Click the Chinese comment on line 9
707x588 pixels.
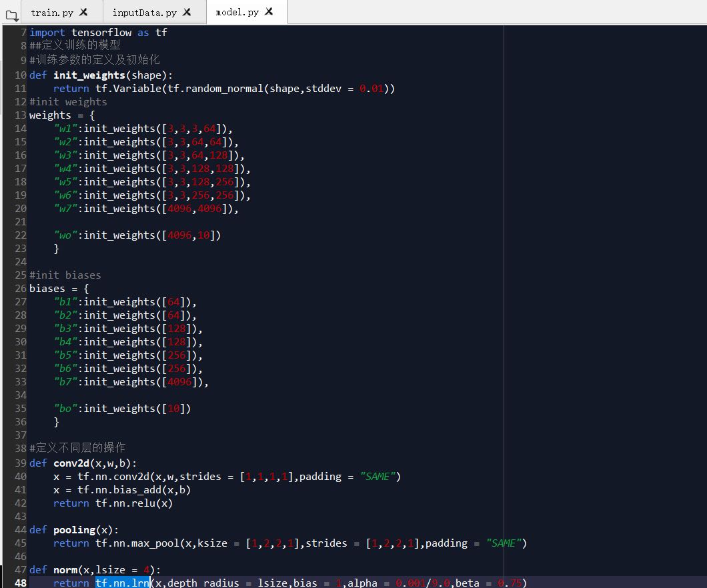(94, 59)
